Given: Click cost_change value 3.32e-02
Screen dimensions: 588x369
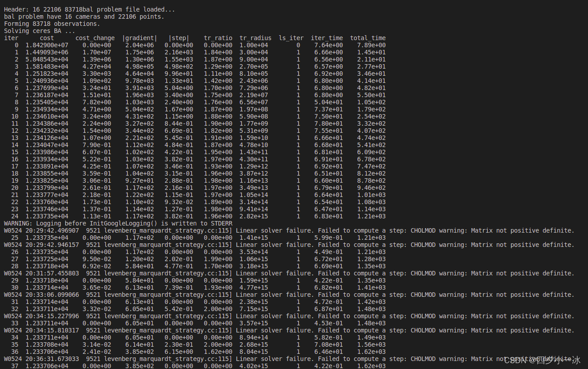Looking at the screenshot, I should pyautogui.click(x=97, y=309).
